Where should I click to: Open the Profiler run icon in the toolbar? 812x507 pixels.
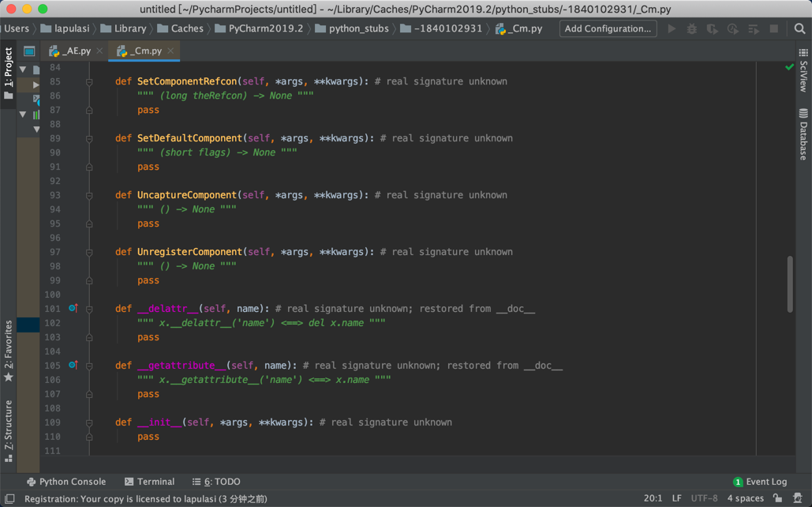click(732, 29)
